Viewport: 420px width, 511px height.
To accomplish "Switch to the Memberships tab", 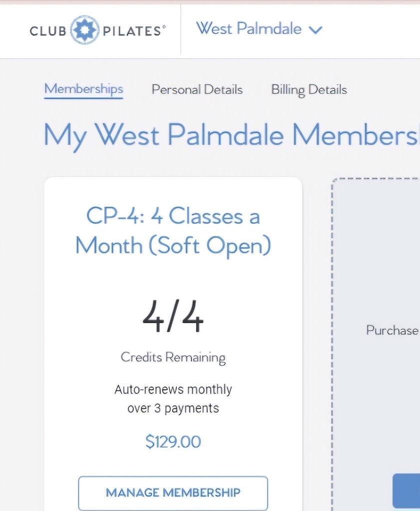I will [83, 89].
